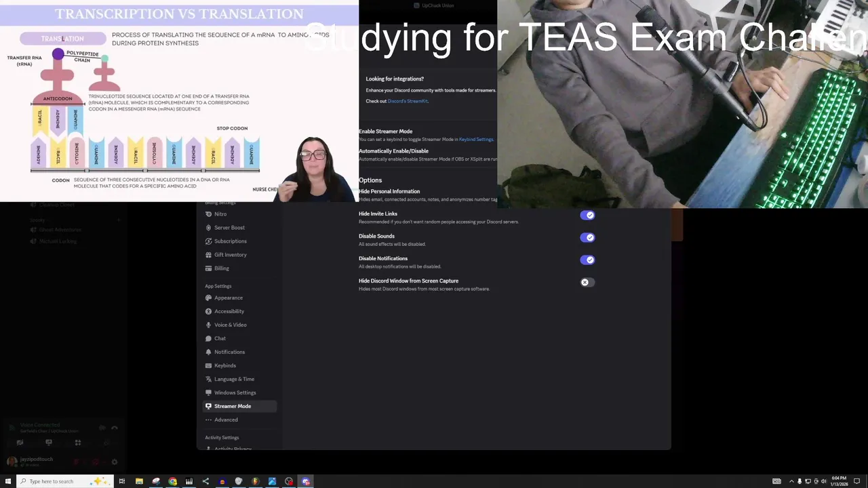Click the jayzipodtouch user avatar

click(x=12, y=462)
